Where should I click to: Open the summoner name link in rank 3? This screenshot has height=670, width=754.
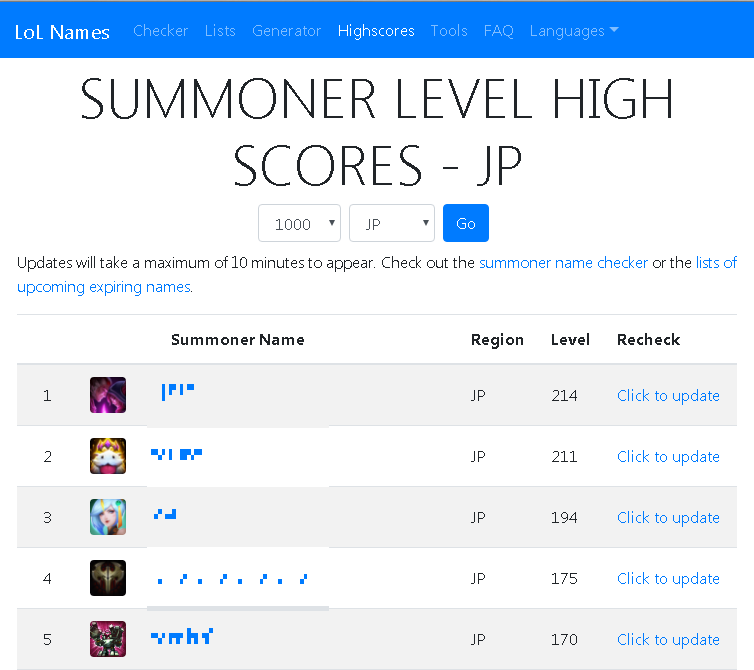pyautogui.click(x=165, y=514)
